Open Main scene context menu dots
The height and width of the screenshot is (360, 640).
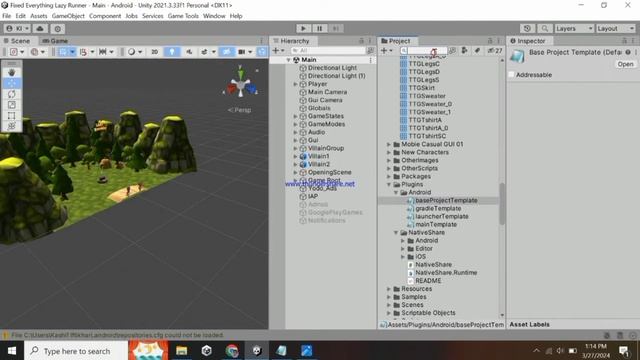pyautogui.click(x=371, y=60)
